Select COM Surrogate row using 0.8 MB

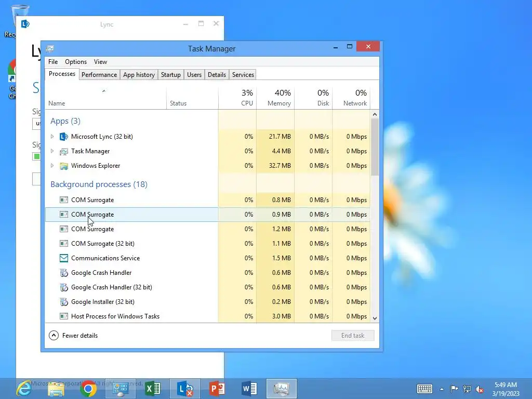click(208, 200)
